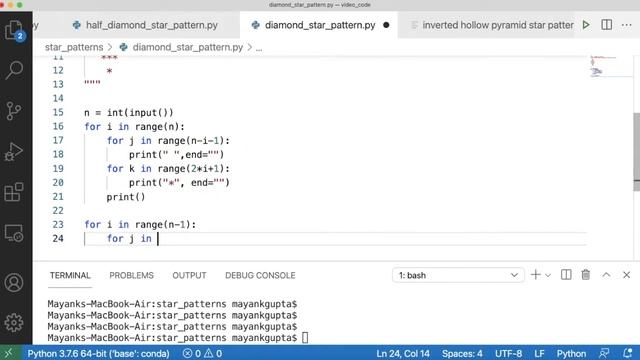Open the Run and Debug view
Screen dimensions: 640x360
14,152
